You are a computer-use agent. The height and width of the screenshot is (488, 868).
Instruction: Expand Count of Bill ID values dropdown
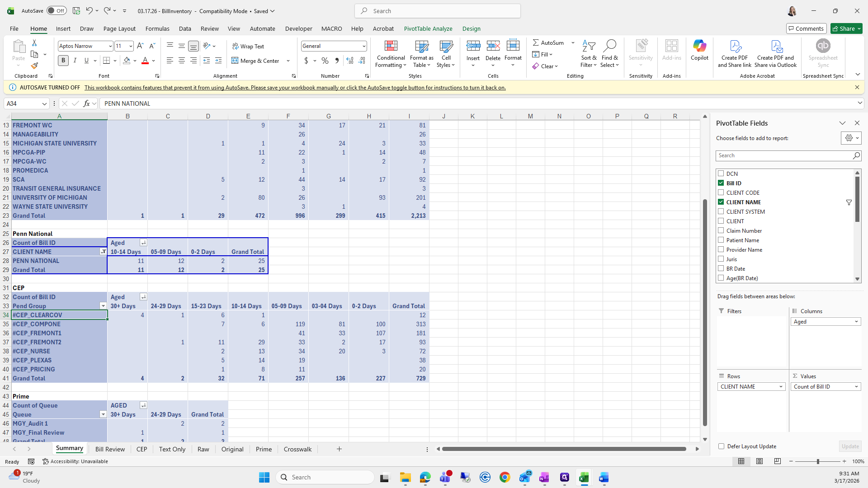[x=856, y=387]
